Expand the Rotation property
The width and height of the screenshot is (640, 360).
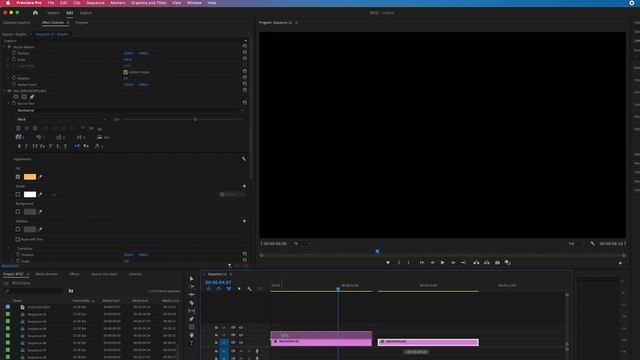[x=9, y=78]
